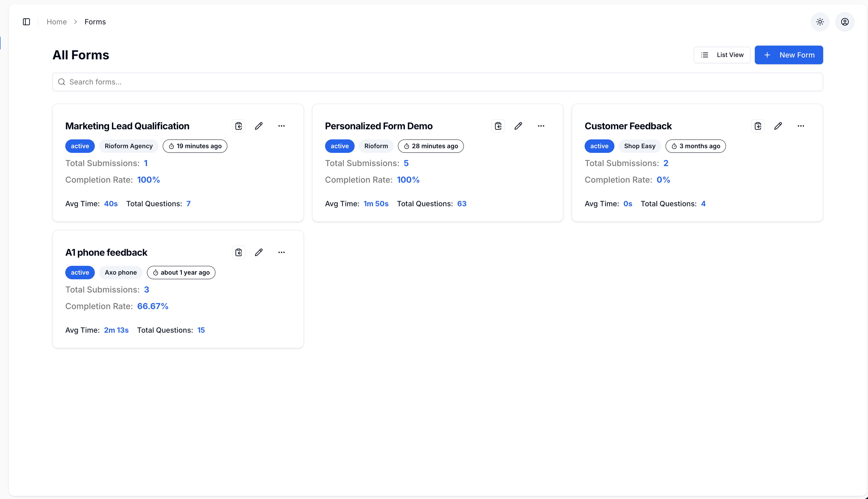
Task: Copy link for Marketing Lead Qualification form
Action: coord(238,126)
